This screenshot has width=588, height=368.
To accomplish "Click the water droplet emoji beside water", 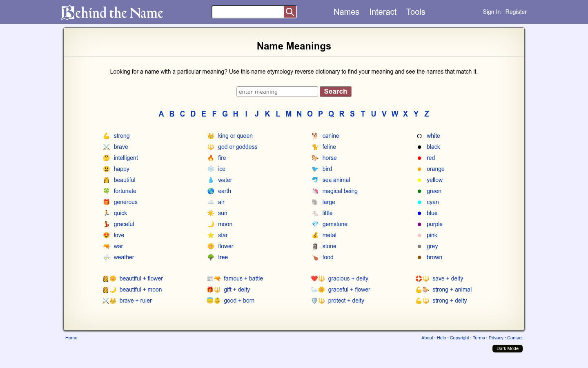I will (211, 180).
